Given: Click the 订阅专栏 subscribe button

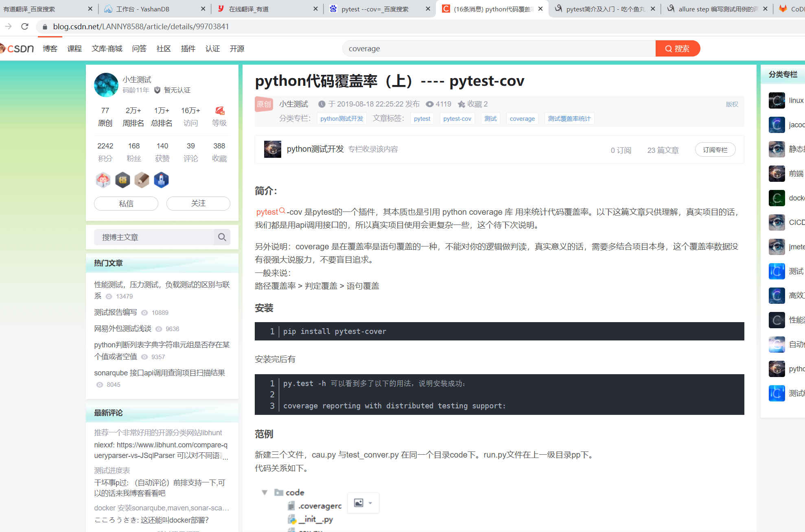Looking at the screenshot, I should (715, 150).
